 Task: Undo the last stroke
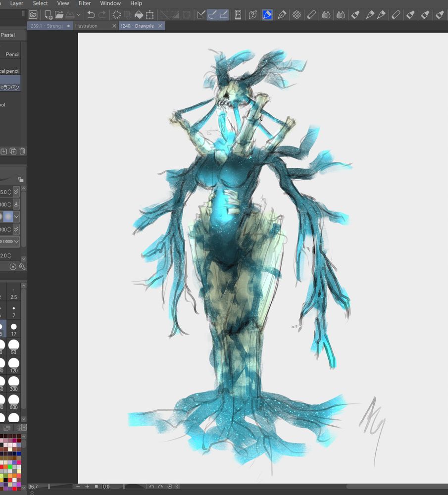(91, 15)
